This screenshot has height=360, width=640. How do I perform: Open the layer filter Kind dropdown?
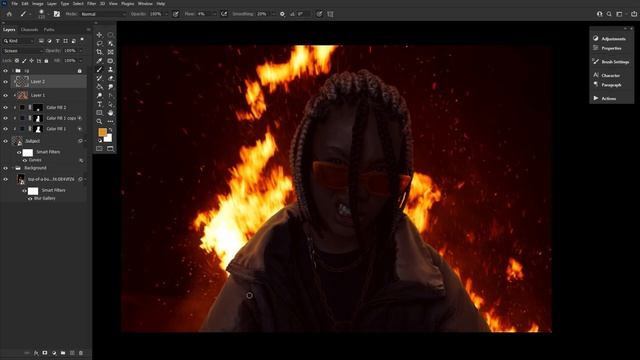[19, 41]
